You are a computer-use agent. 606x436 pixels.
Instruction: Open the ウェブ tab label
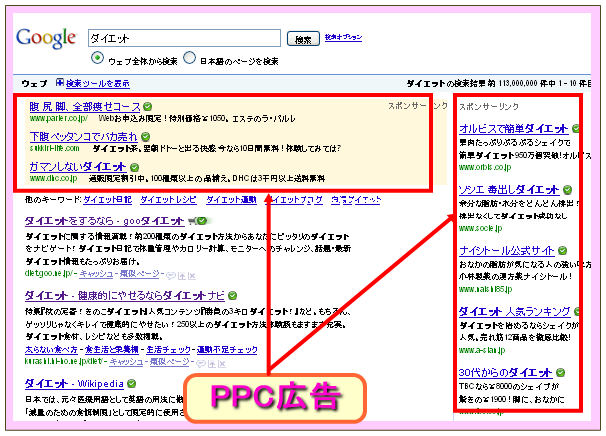click(x=34, y=83)
